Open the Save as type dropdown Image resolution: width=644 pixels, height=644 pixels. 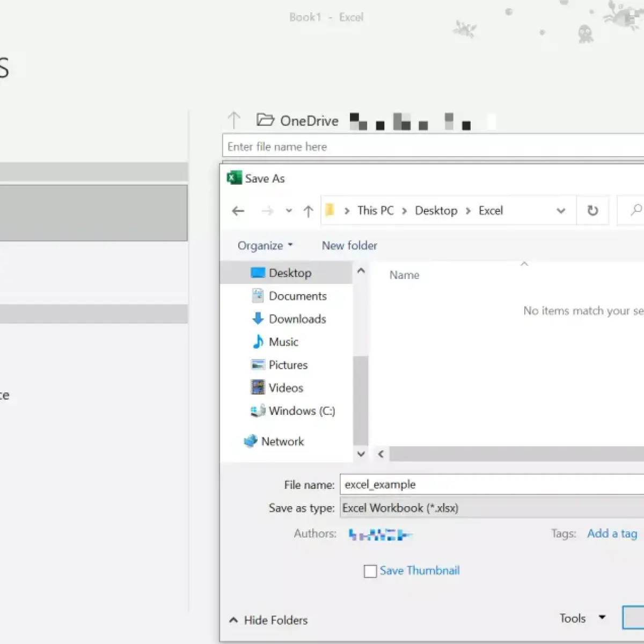[x=492, y=508]
